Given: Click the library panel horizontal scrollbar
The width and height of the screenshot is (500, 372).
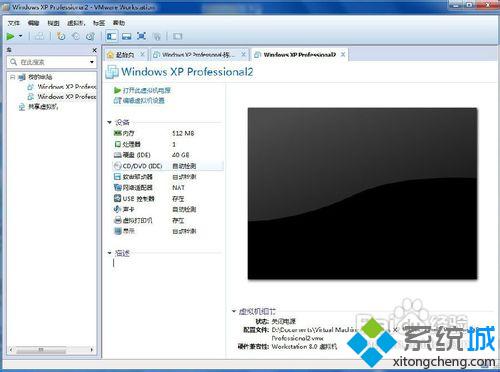Looking at the screenshot, I should [x=51, y=350].
